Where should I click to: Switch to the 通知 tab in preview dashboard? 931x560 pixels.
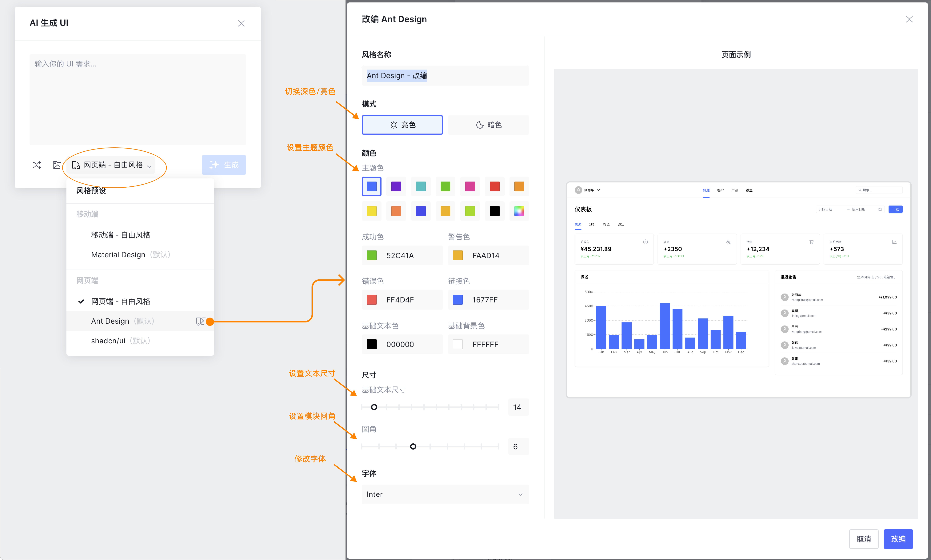tap(621, 224)
